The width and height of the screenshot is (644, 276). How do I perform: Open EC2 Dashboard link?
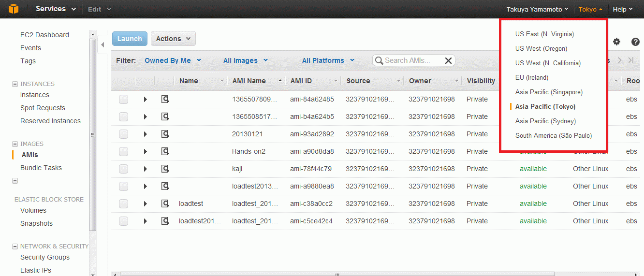[44, 35]
